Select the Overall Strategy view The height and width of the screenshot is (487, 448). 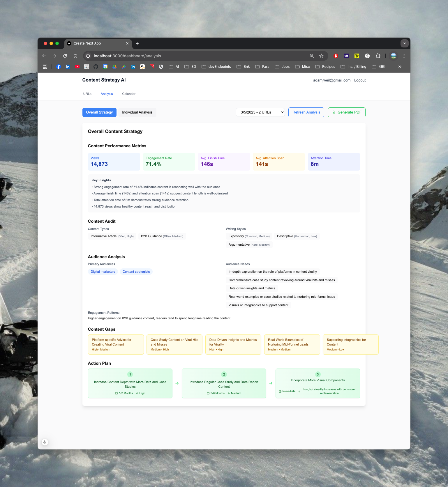pos(99,112)
